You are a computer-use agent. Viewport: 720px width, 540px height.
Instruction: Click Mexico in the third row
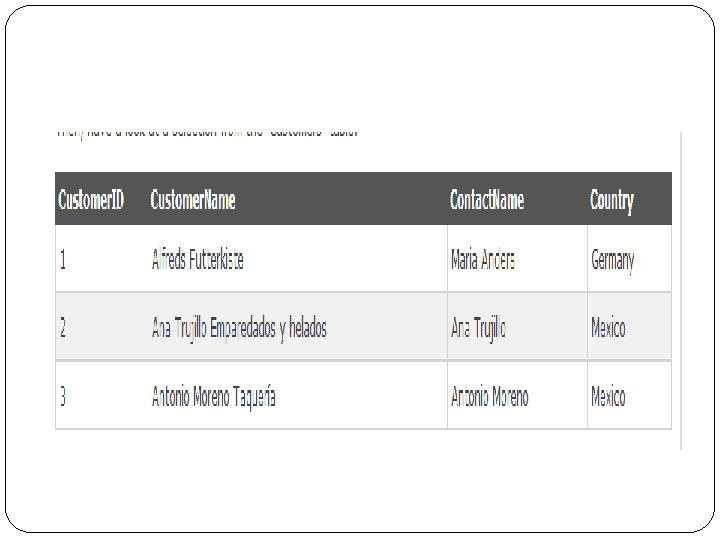tap(608, 396)
